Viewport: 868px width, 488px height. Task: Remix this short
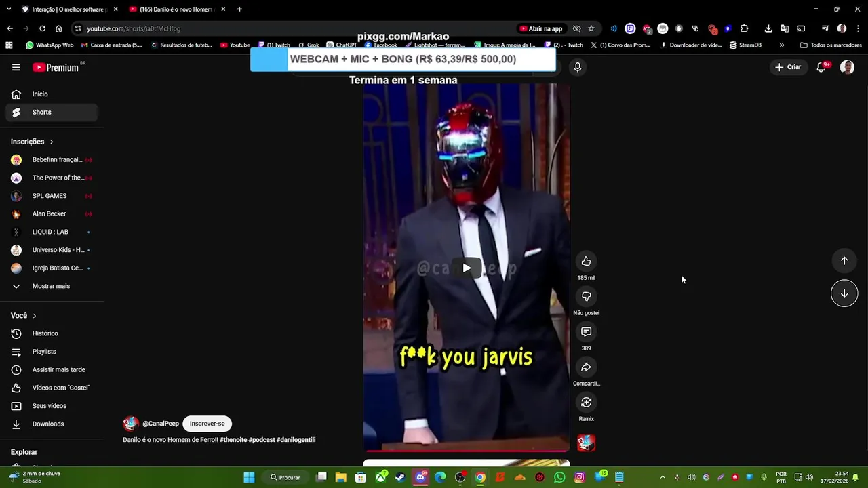coord(586,403)
